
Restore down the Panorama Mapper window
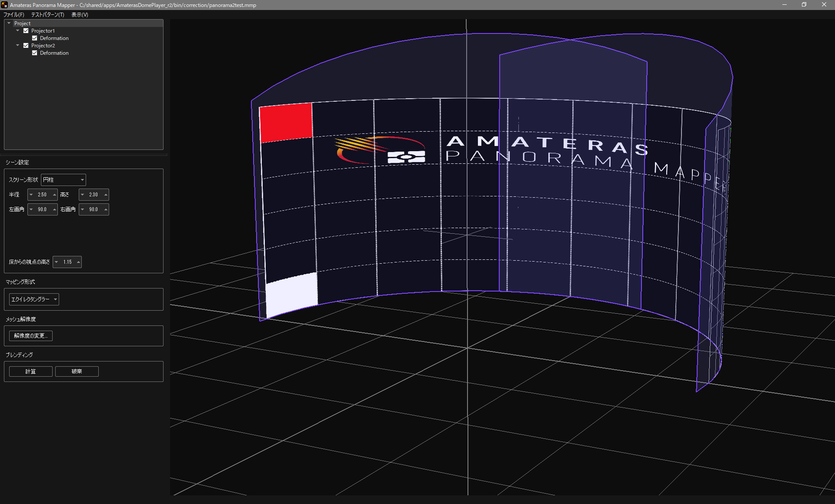(x=804, y=5)
